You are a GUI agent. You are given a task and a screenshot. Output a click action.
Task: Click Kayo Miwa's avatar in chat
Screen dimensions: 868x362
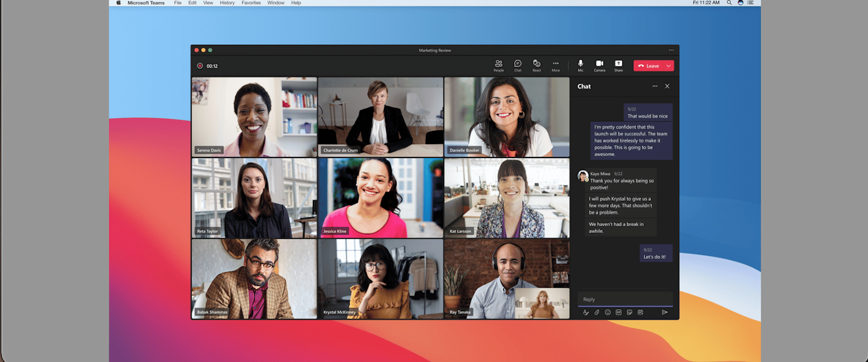coord(583,176)
